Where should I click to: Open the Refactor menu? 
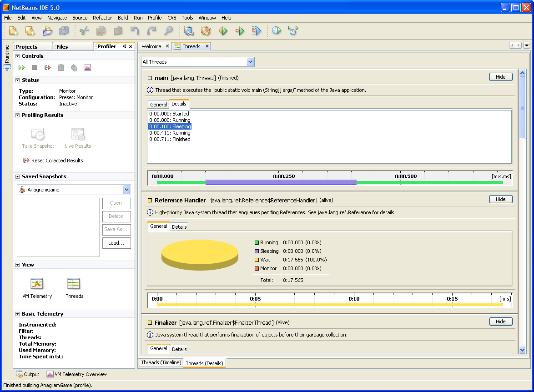coord(102,18)
